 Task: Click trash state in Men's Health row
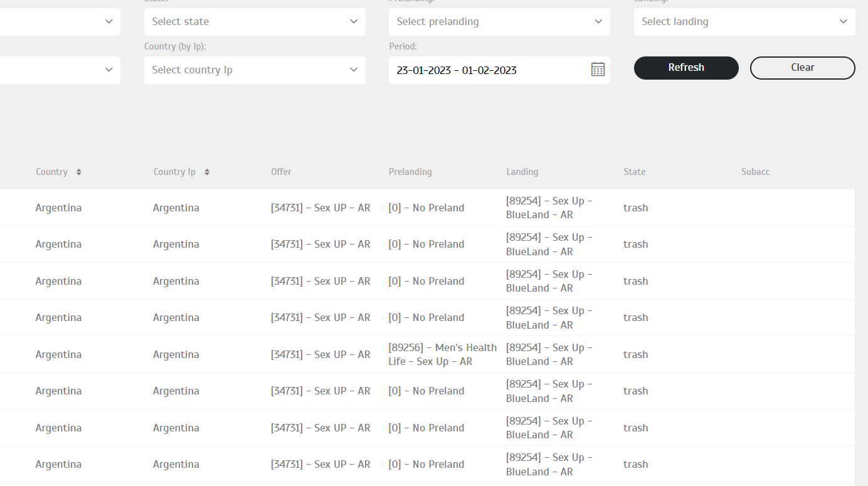coord(635,354)
